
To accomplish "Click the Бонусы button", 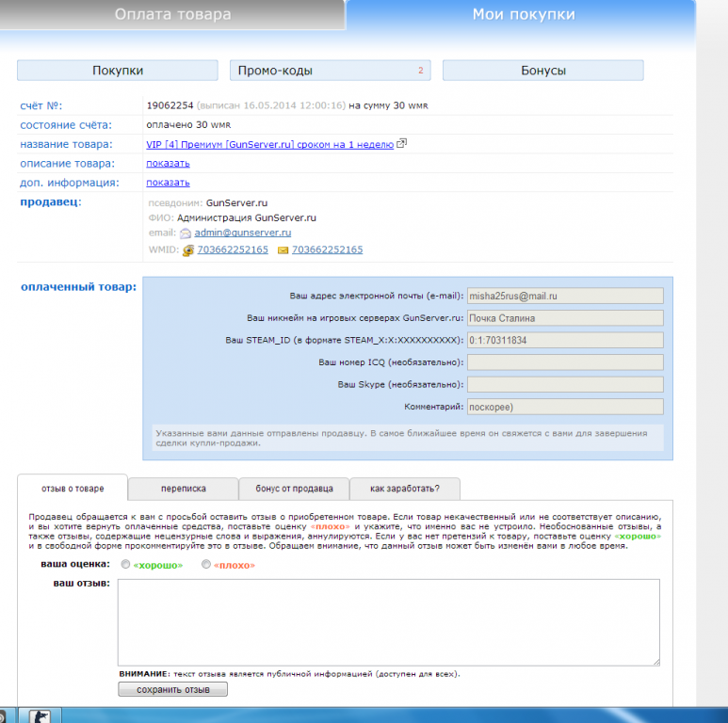I will click(542, 71).
